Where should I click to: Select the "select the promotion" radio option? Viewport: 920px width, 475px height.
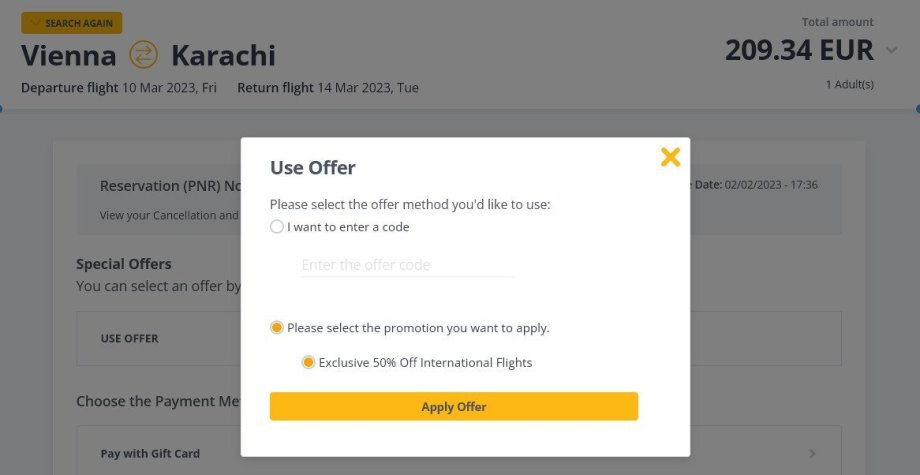tap(277, 327)
